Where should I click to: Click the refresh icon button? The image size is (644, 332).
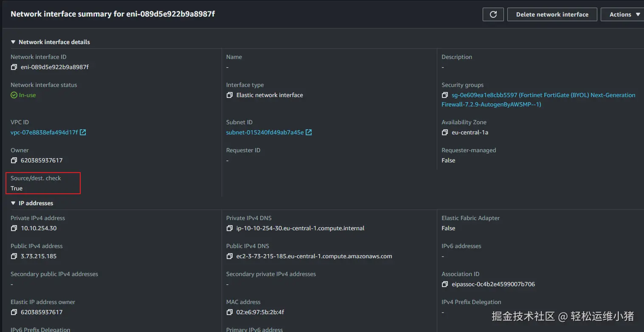(x=493, y=14)
